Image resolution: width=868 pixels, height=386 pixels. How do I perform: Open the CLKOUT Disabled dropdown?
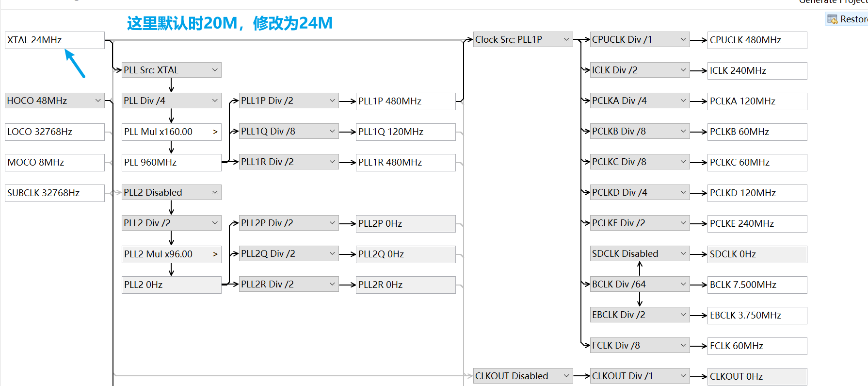[523, 376]
